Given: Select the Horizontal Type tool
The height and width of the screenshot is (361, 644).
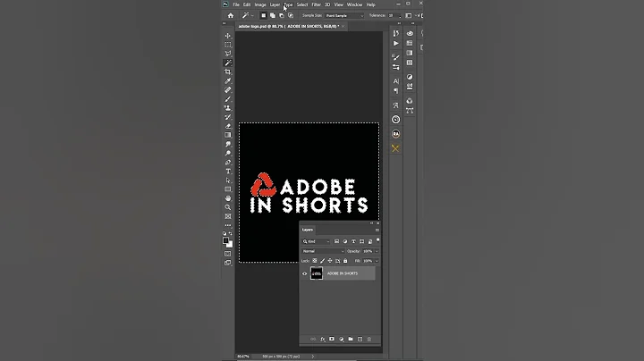Looking at the screenshot, I should click(228, 171).
